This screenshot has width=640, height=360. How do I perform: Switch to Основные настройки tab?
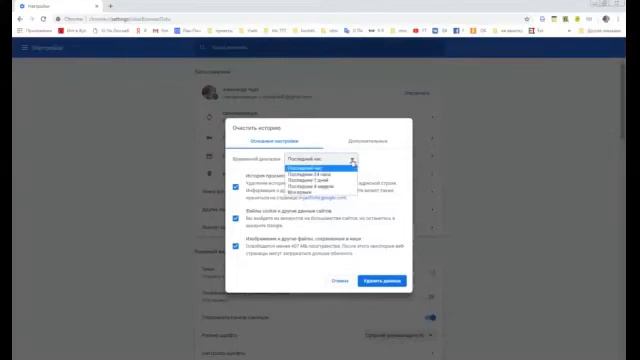(x=274, y=141)
